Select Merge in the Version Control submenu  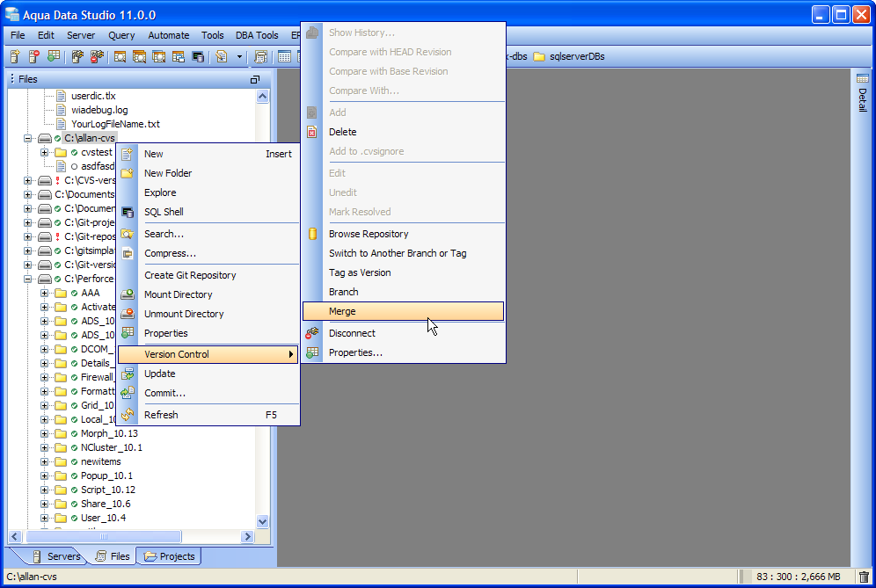403,312
